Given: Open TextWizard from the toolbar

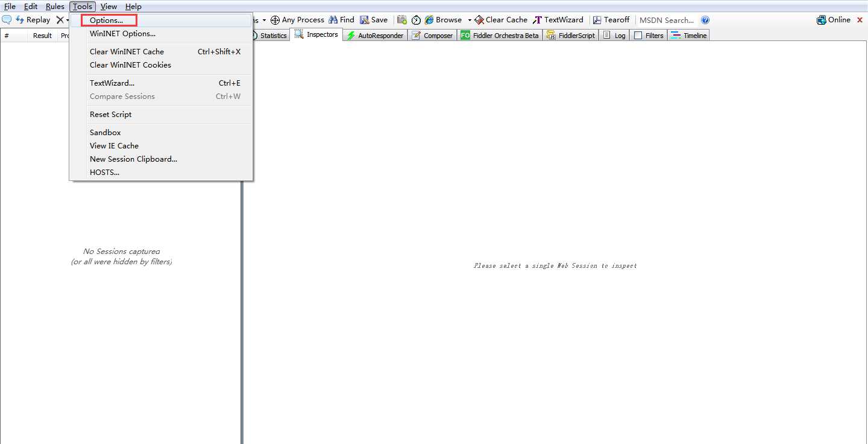Looking at the screenshot, I should point(558,20).
